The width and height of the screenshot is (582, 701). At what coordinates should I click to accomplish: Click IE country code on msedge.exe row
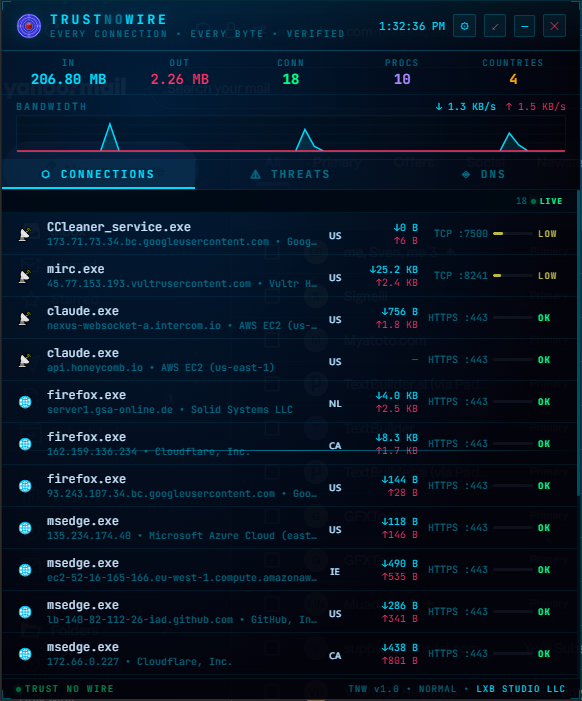point(335,572)
